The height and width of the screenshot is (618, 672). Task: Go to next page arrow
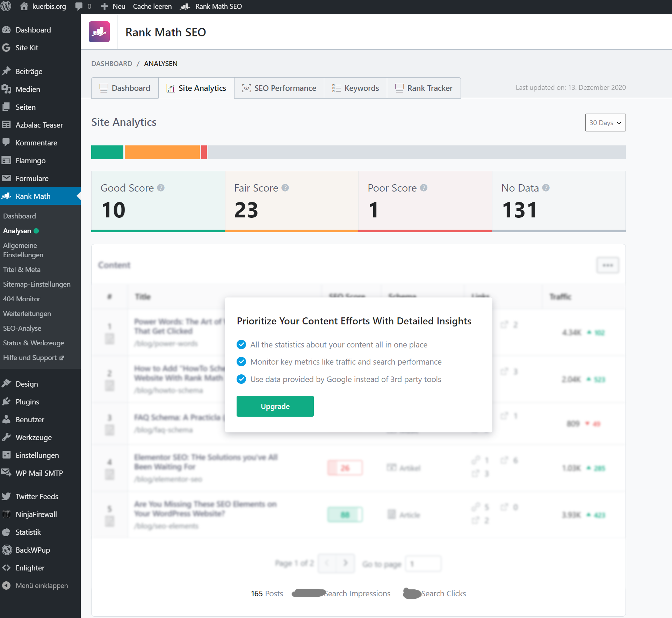pos(345,563)
